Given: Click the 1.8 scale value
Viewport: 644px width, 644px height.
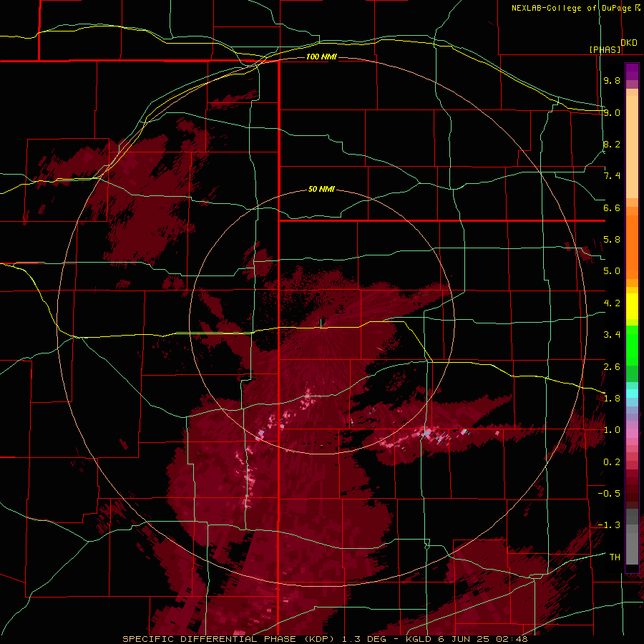Looking at the screenshot, I should click(612, 399).
